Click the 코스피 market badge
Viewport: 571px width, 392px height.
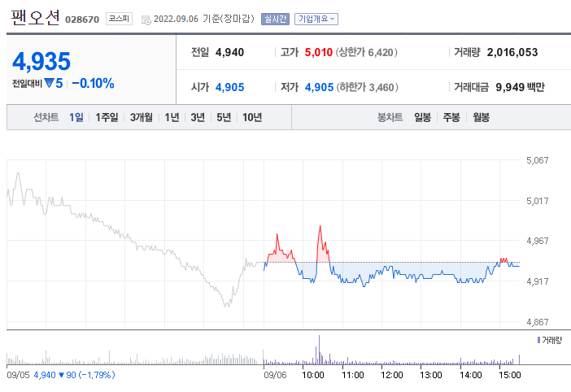pyautogui.click(x=119, y=19)
